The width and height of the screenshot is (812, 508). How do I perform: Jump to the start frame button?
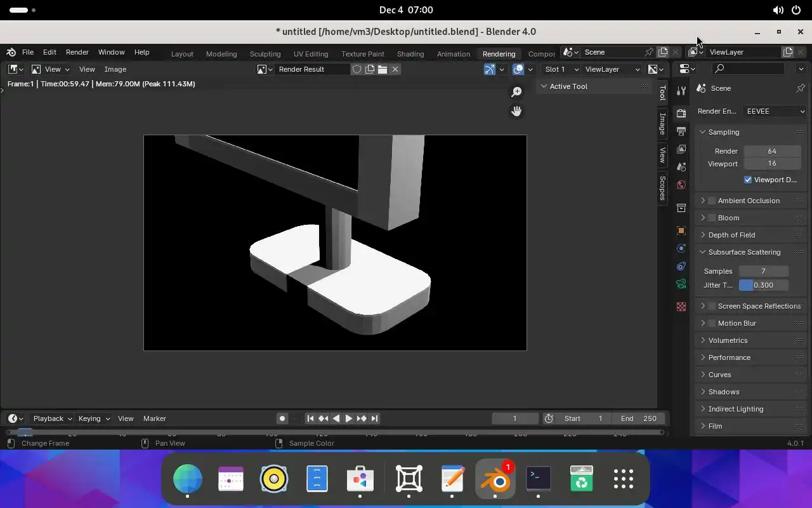(310, 418)
